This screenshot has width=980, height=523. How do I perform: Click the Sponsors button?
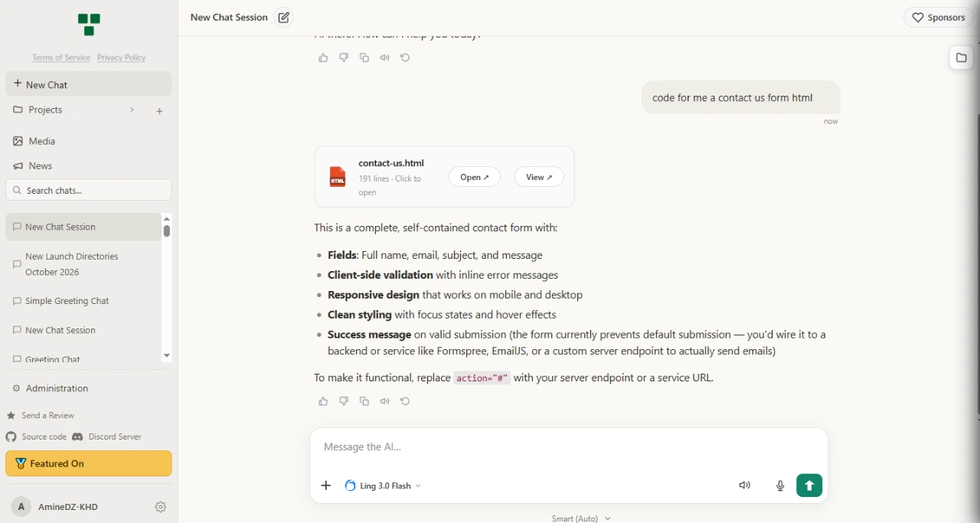point(939,18)
